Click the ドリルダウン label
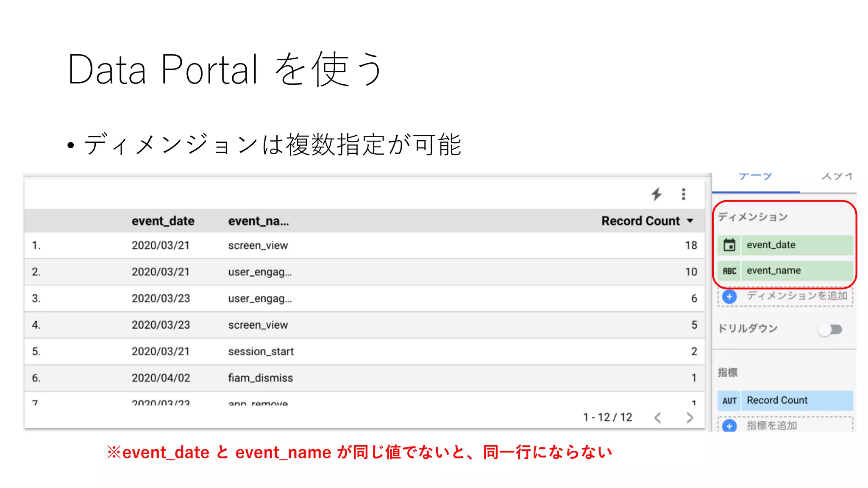 (748, 329)
